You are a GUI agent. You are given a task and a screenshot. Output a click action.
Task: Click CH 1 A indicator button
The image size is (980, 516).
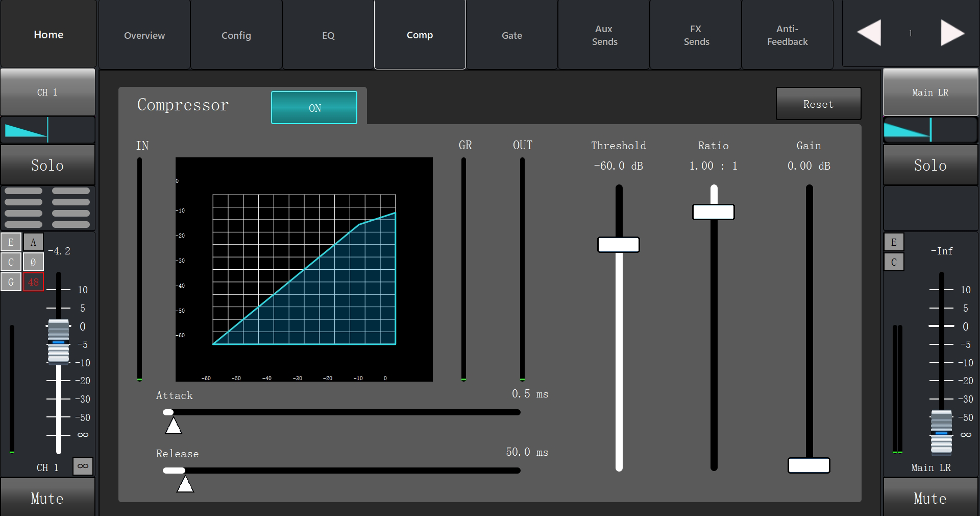tap(33, 242)
